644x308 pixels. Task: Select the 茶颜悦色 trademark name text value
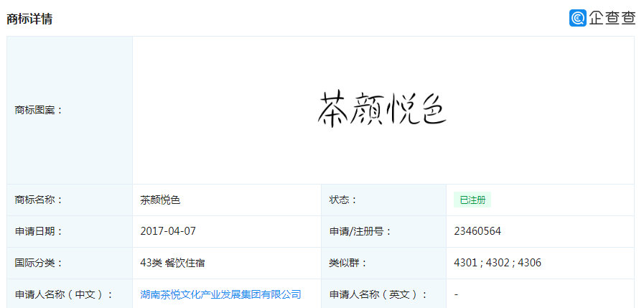[x=160, y=200]
